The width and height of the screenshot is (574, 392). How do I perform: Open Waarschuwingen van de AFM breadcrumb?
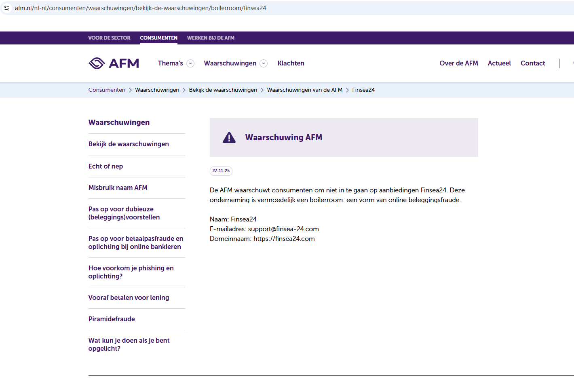pyautogui.click(x=304, y=90)
